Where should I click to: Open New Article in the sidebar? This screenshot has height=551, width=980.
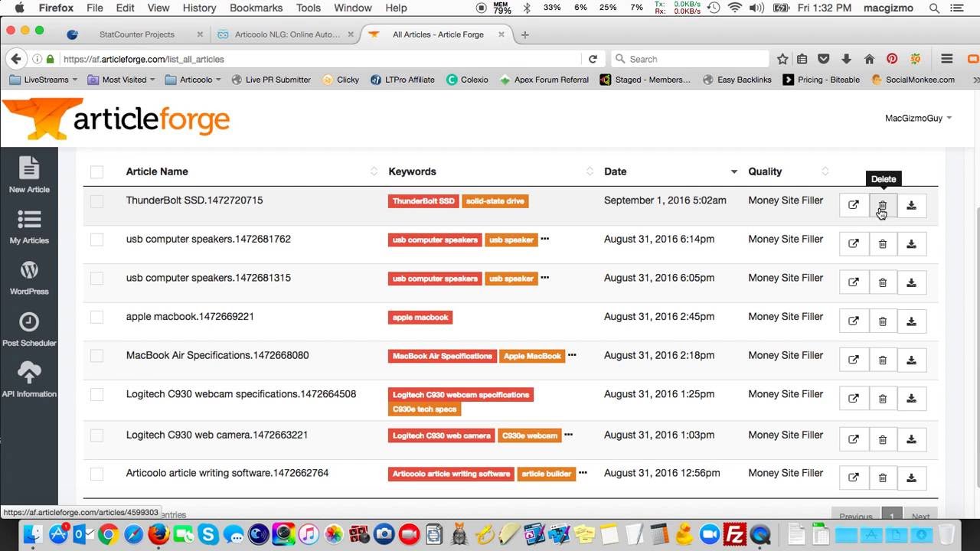(x=28, y=174)
